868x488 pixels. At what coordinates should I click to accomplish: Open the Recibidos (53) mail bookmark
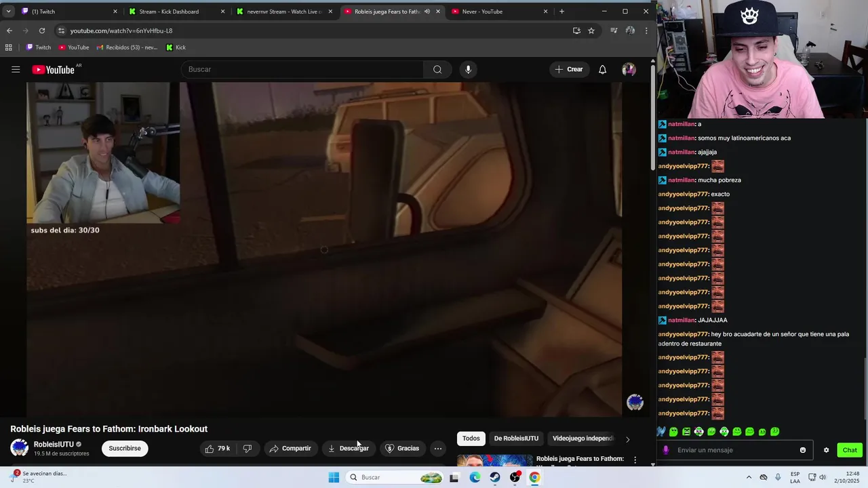pos(127,47)
